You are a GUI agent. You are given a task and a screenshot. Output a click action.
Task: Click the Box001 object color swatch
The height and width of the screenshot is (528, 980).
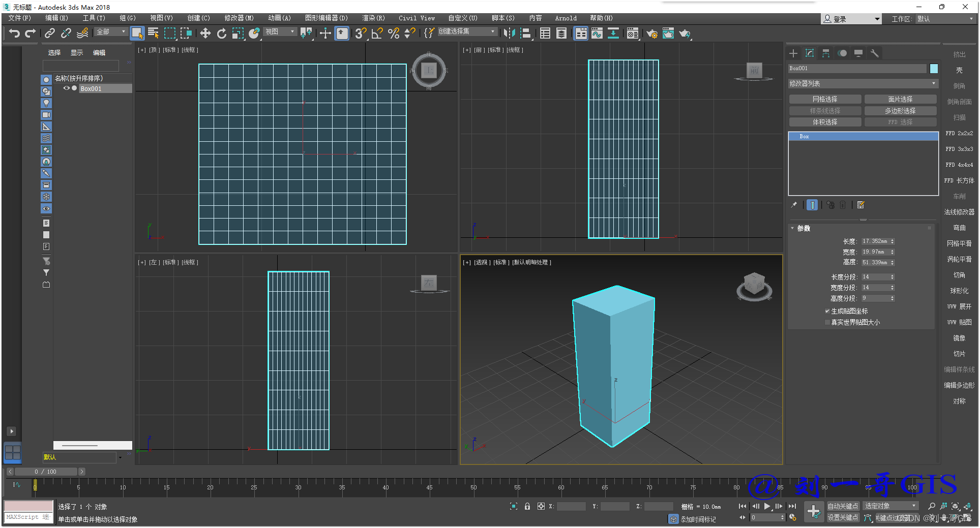[934, 69]
